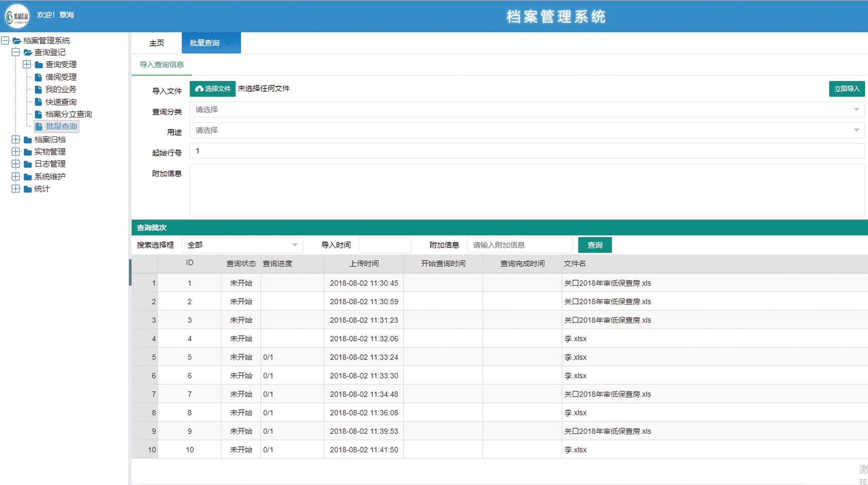Viewport: 868px width, 485px height.
Task: Open 我的业务 in the tree
Action: coord(61,89)
